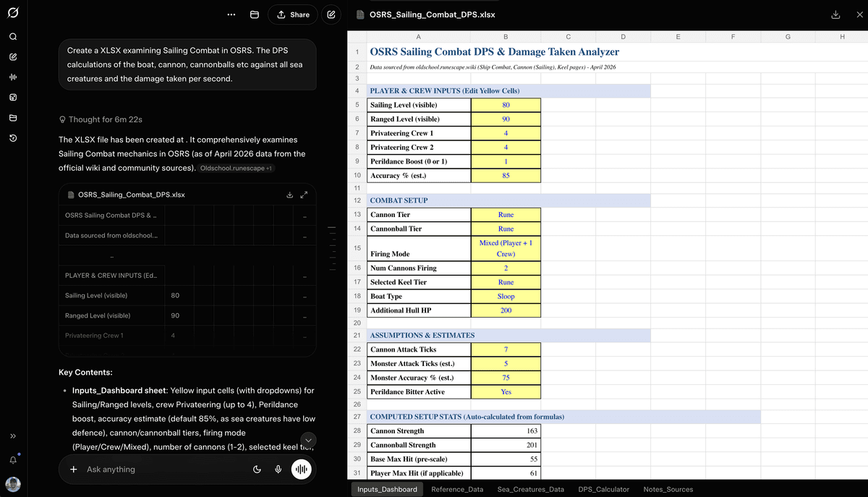Click the plus attach button in the input
The image size is (868, 497).
(74, 470)
